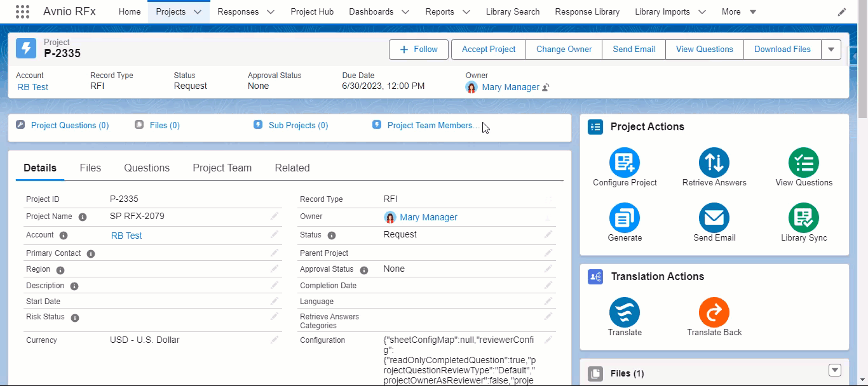Click the "USD - U.S. Dollar" currency value
The width and height of the screenshot is (868, 386).
click(145, 340)
